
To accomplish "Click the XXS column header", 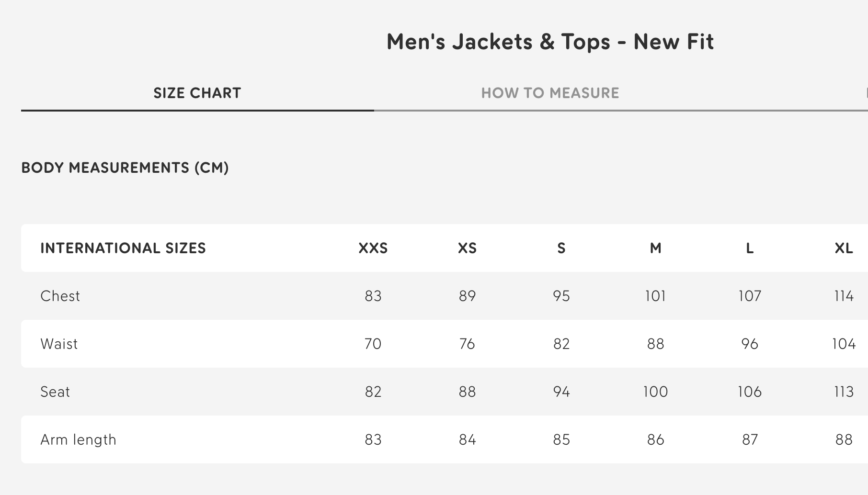I will point(372,248).
